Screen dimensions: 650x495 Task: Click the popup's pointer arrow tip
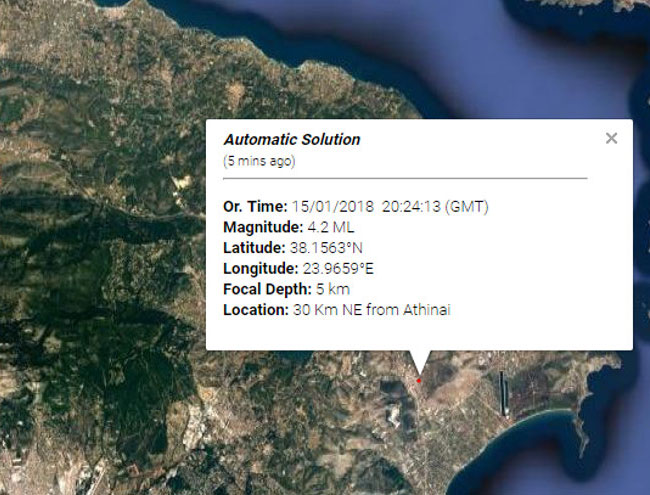pyautogui.click(x=419, y=371)
